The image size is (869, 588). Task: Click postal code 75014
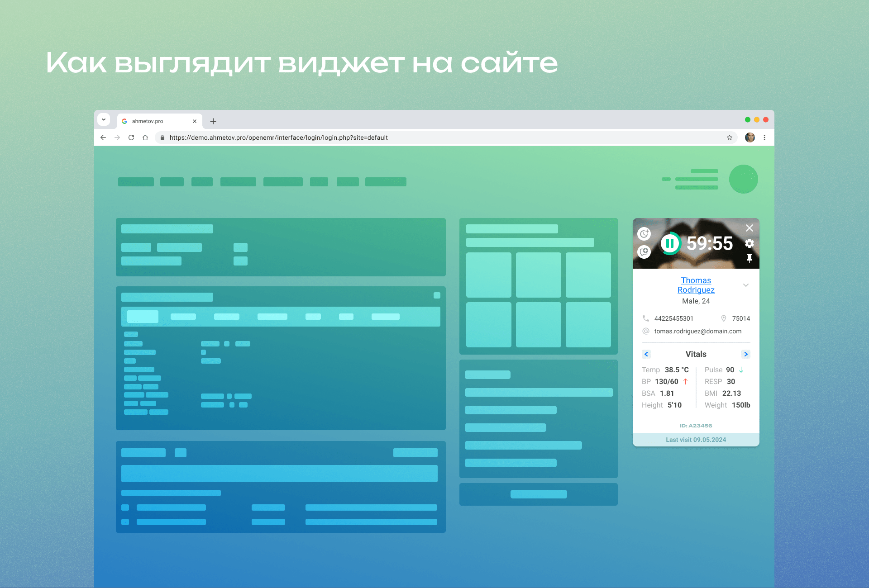[x=741, y=318]
